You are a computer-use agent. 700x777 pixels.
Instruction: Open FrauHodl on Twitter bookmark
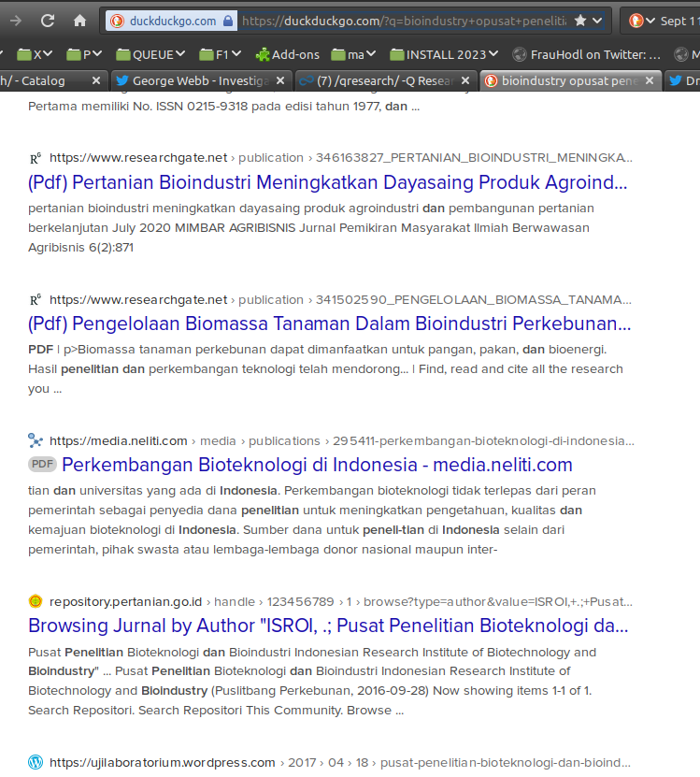(x=586, y=54)
